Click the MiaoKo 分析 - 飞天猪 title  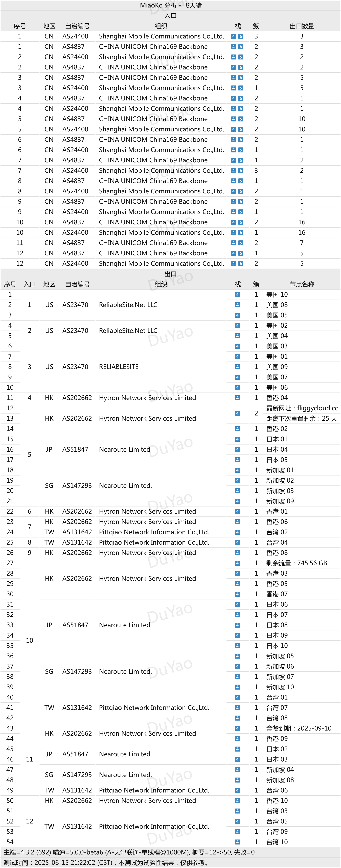(171, 5)
